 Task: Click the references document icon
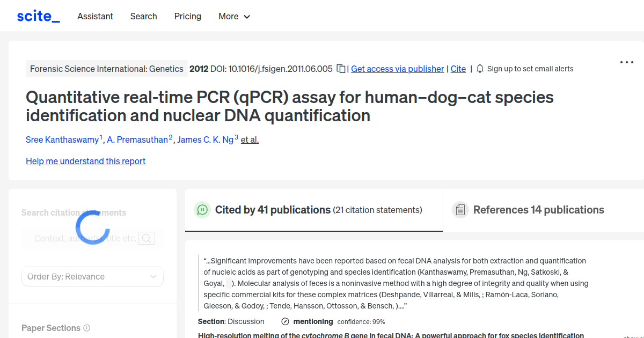(x=460, y=210)
